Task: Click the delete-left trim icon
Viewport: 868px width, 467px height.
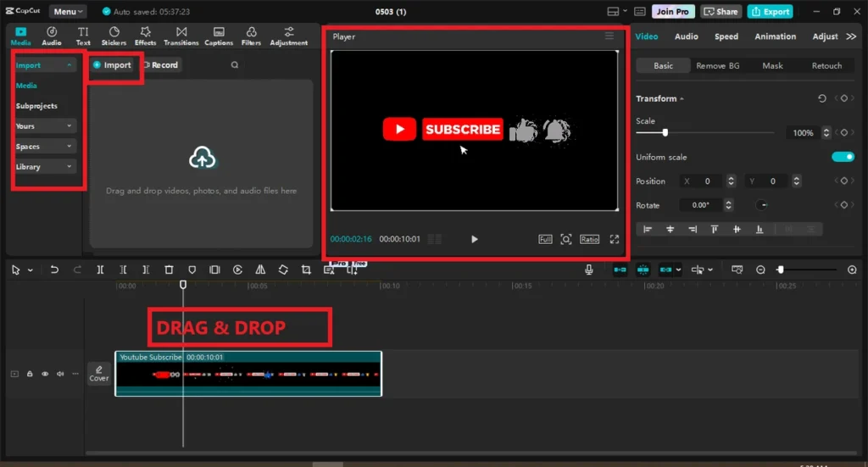Action: pyautogui.click(x=123, y=270)
